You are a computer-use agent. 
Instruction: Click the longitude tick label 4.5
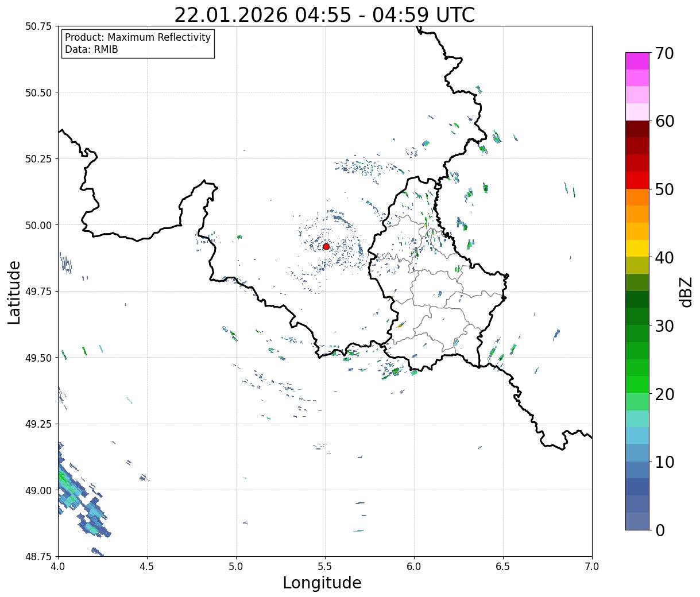(147, 567)
